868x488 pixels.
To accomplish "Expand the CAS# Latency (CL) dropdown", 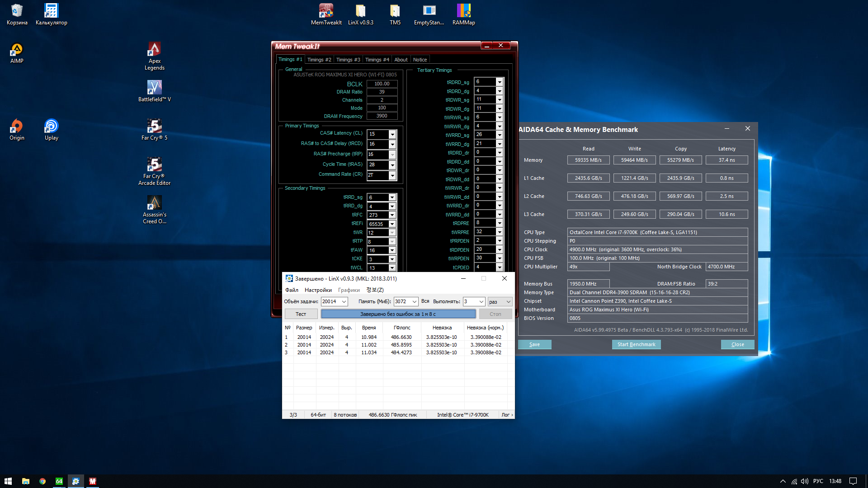I will 392,134.
